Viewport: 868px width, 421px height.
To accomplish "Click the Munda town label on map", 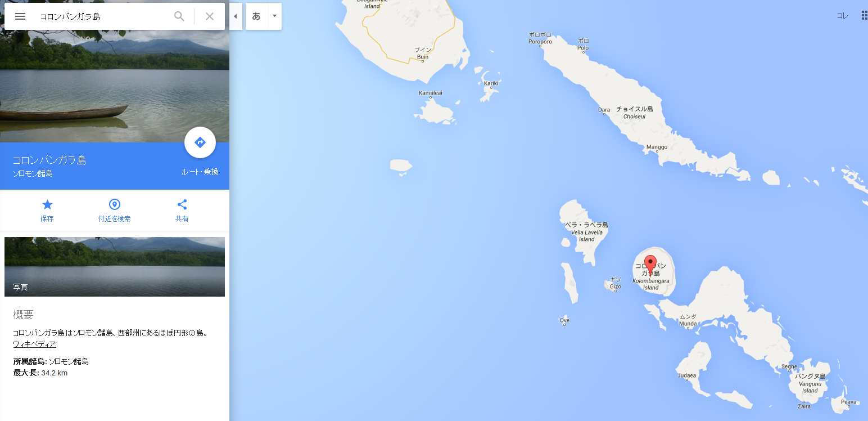I will (x=688, y=320).
